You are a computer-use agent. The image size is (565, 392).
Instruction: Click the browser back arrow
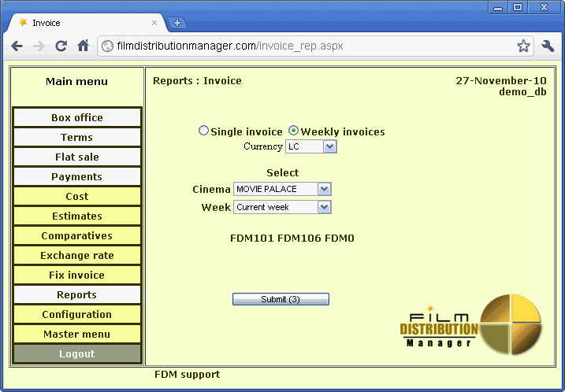coord(17,46)
